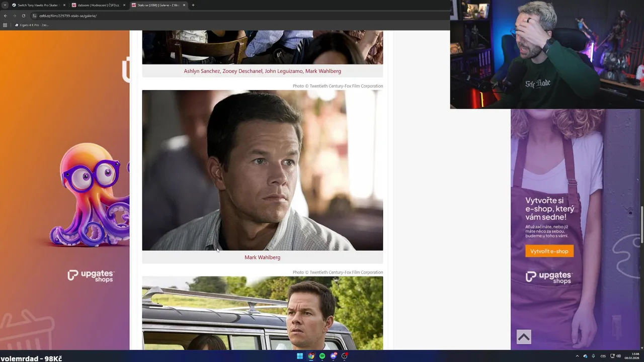Image resolution: width=644 pixels, height=362 pixels.
Task: Open Spotify from the taskbar
Action: (322, 356)
